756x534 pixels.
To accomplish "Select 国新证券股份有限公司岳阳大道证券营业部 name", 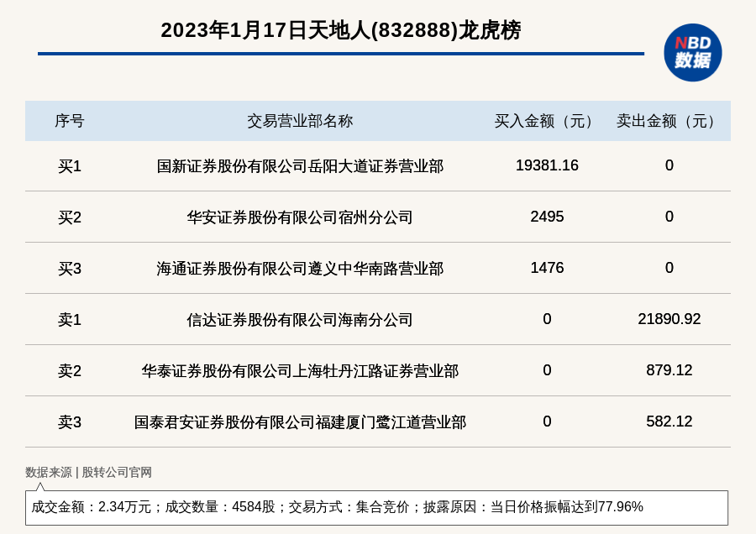I will [x=300, y=166].
